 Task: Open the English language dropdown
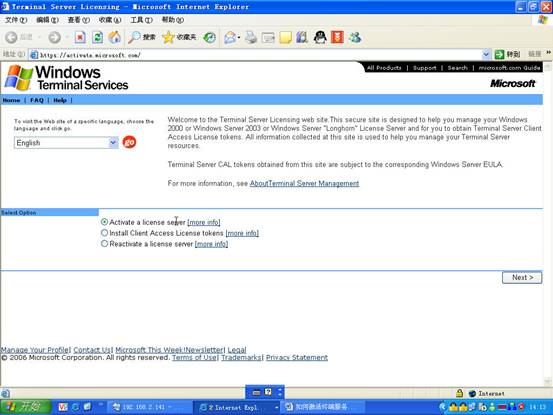coord(66,142)
